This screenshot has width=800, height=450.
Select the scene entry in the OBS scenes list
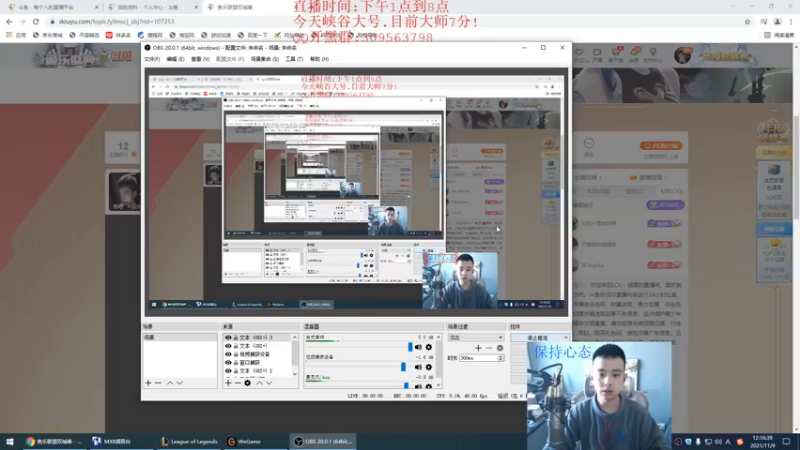180,337
